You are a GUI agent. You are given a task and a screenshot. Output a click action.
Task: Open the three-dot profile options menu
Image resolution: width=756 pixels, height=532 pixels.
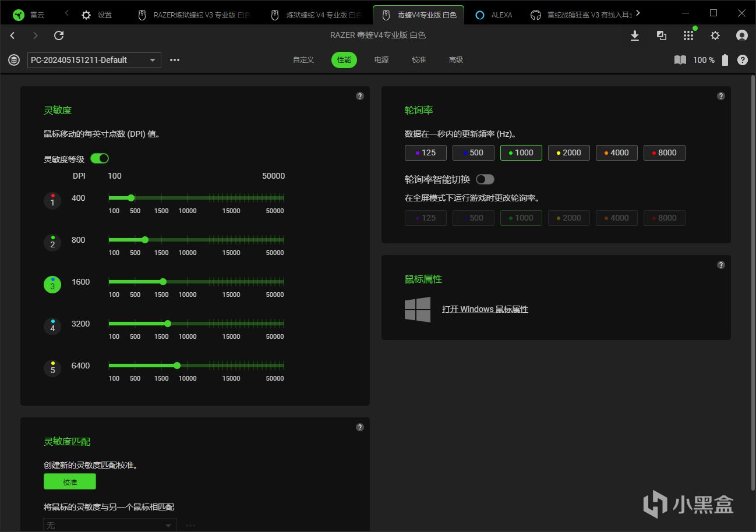[x=175, y=60]
